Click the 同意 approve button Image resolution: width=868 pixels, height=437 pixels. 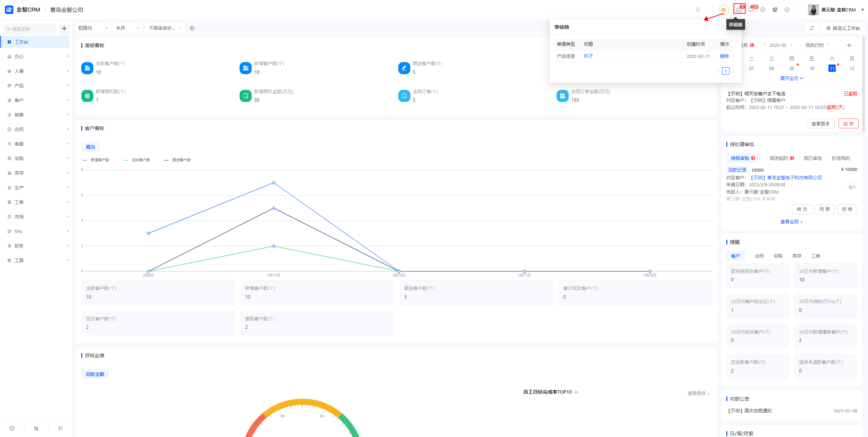[x=824, y=209]
